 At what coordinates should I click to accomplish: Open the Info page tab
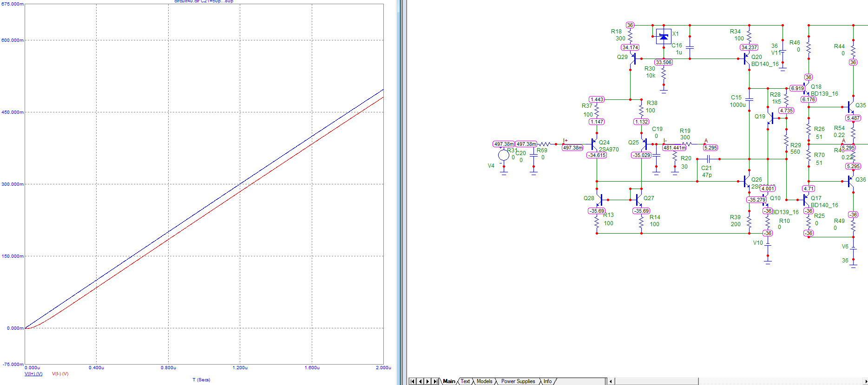click(x=548, y=381)
